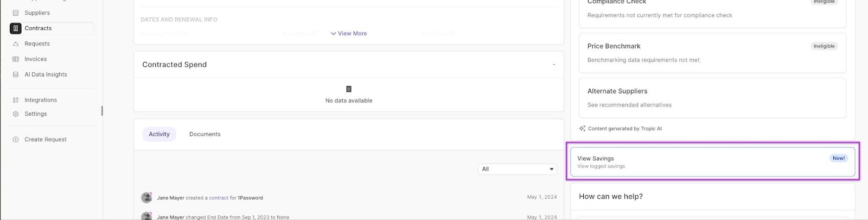Click the Contracts document icon

coord(16,28)
